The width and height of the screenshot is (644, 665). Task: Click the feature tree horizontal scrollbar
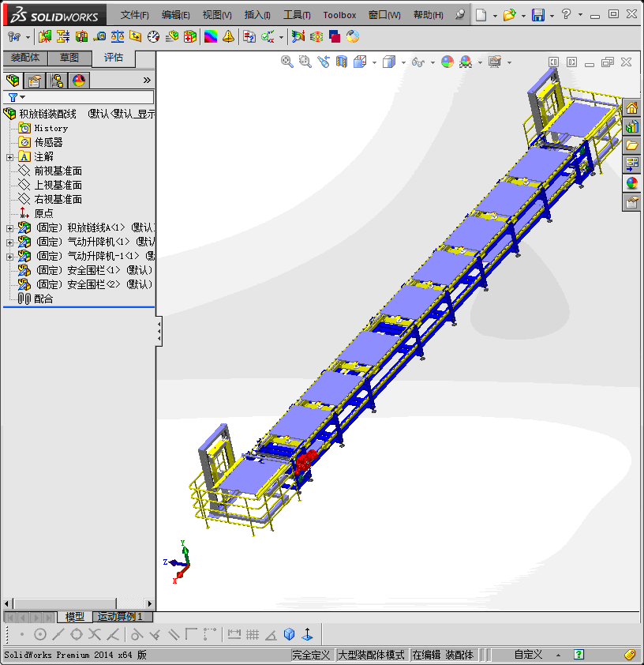79,603
